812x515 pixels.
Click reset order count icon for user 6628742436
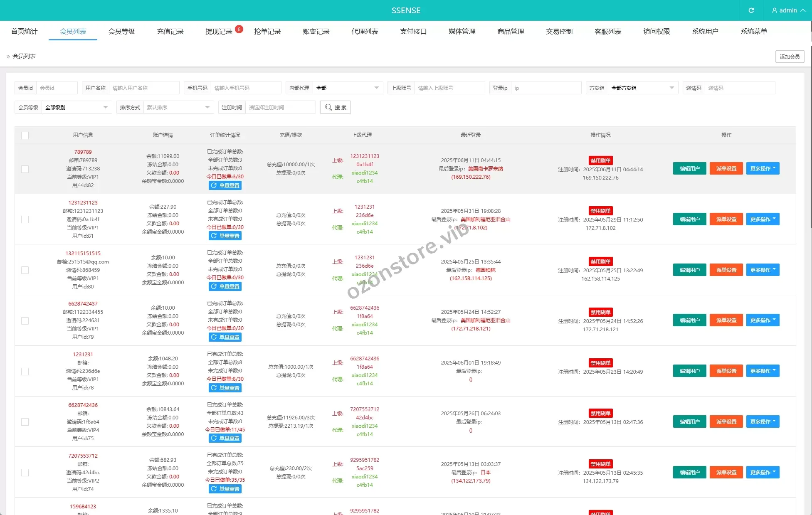pyautogui.click(x=214, y=438)
